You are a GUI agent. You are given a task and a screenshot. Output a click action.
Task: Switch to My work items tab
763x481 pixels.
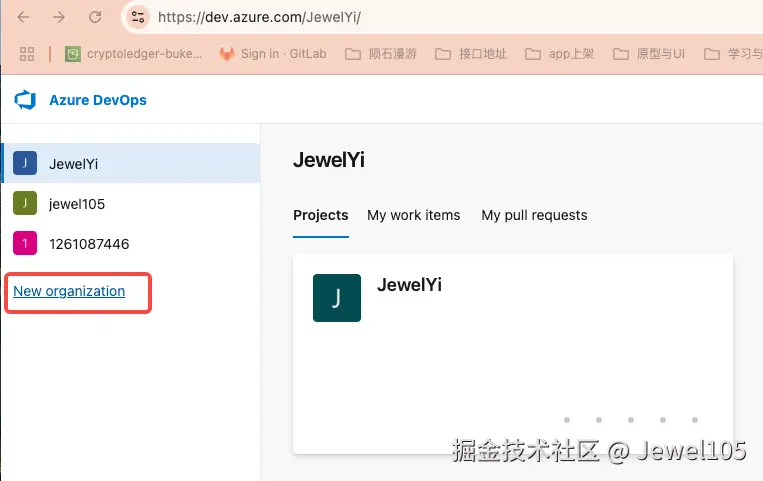pos(414,215)
